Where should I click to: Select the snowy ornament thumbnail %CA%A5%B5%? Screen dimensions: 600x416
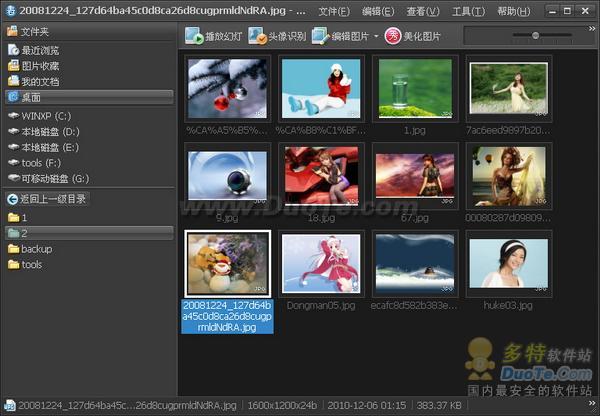(x=227, y=88)
